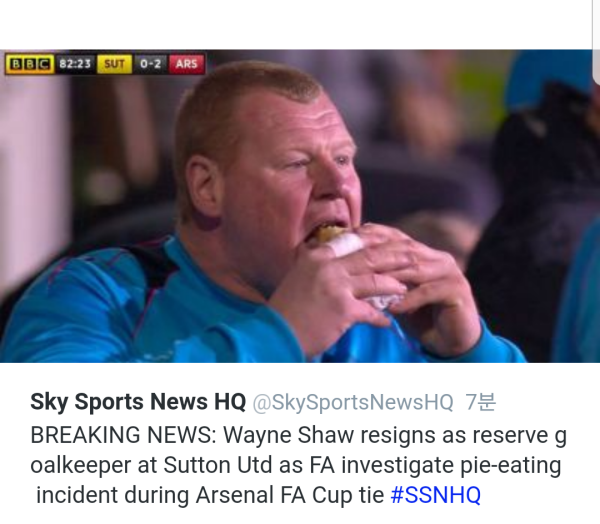Click the BREAKING NEWS text in tweet
This screenshot has width=600, height=524.
(123, 435)
